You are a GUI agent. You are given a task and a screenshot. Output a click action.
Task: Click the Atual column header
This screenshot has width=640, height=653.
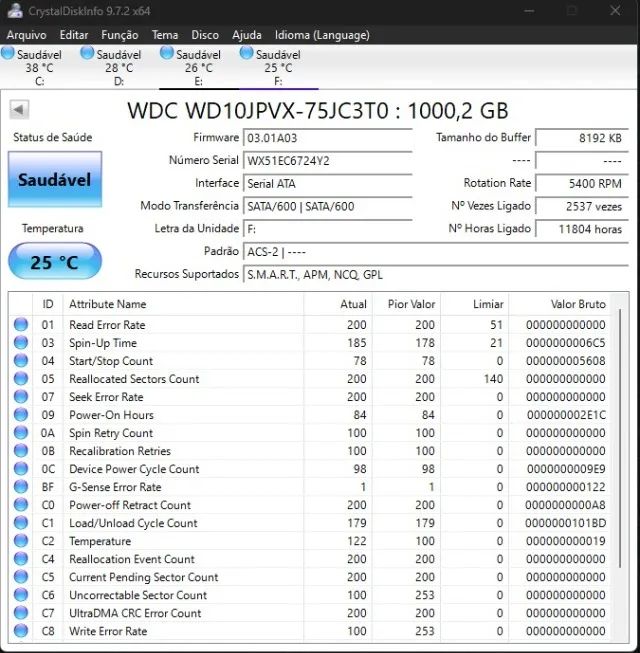(x=338, y=304)
